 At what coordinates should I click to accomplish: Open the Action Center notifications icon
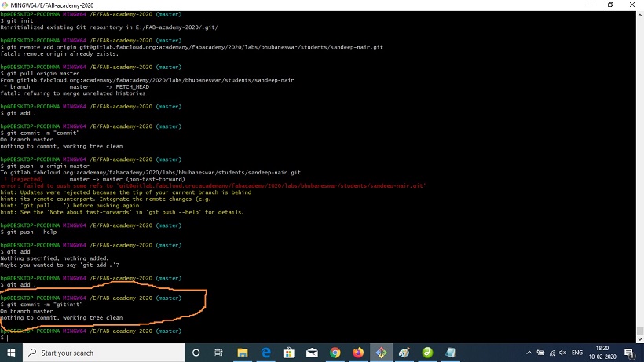point(630,353)
